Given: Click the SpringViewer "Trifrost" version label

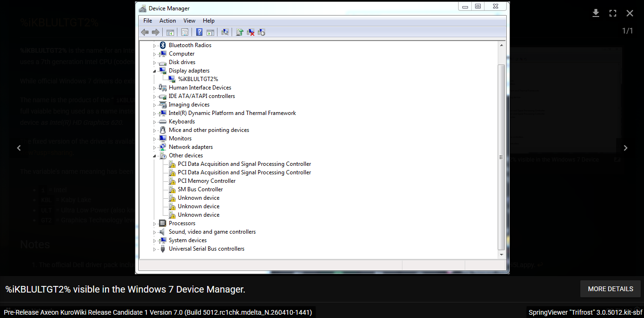Looking at the screenshot, I should pyautogui.click(x=585, y=312).
